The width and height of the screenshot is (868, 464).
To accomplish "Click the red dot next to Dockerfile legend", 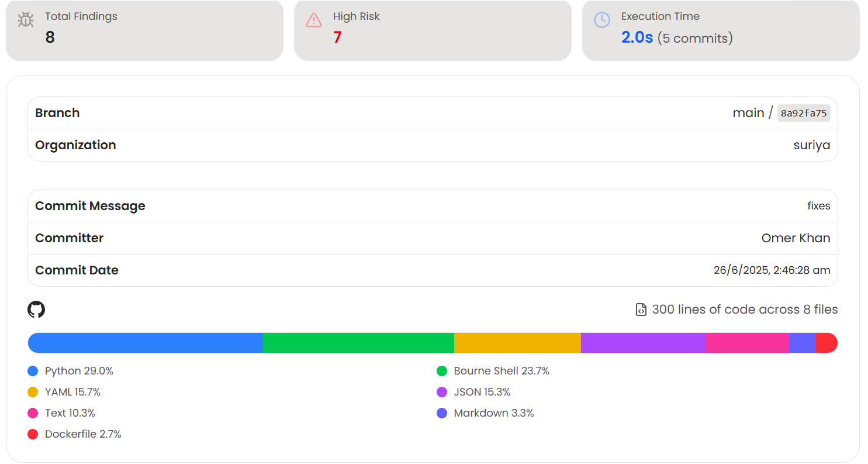I will pos(33,434).
